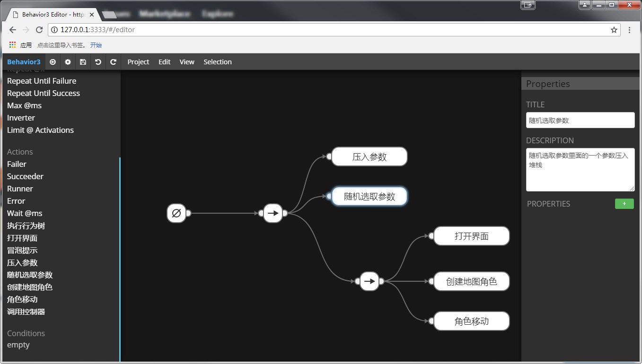Open settings via the gear icon
This screenshot has height=364, width=642.
68,62
